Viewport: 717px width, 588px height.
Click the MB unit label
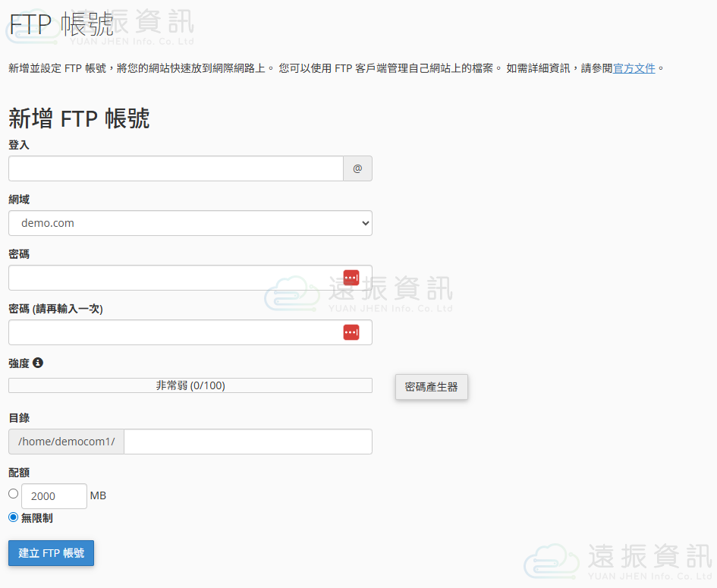pos(98,496)
